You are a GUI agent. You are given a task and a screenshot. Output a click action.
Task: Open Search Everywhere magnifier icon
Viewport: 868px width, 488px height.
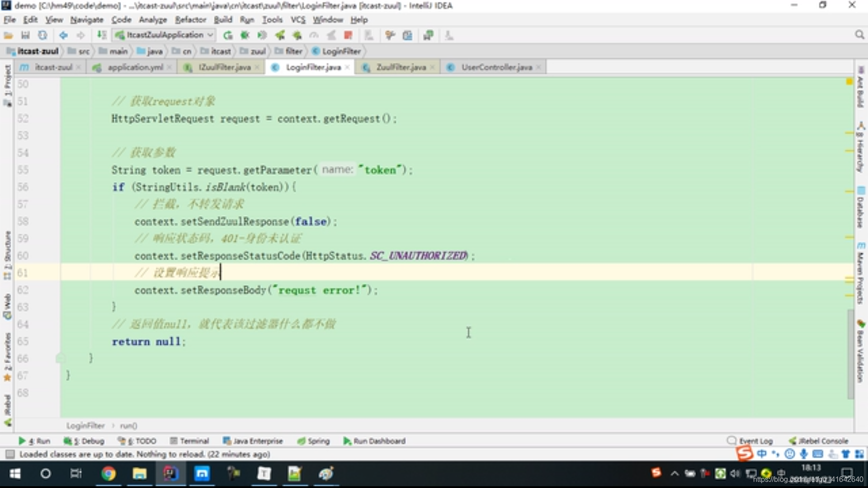859,35
